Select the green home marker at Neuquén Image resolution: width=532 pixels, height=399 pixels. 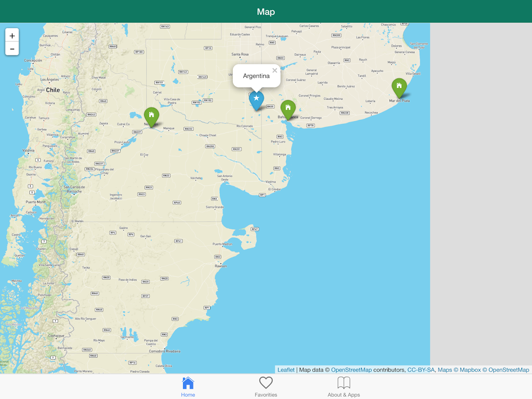pos(151,117)
